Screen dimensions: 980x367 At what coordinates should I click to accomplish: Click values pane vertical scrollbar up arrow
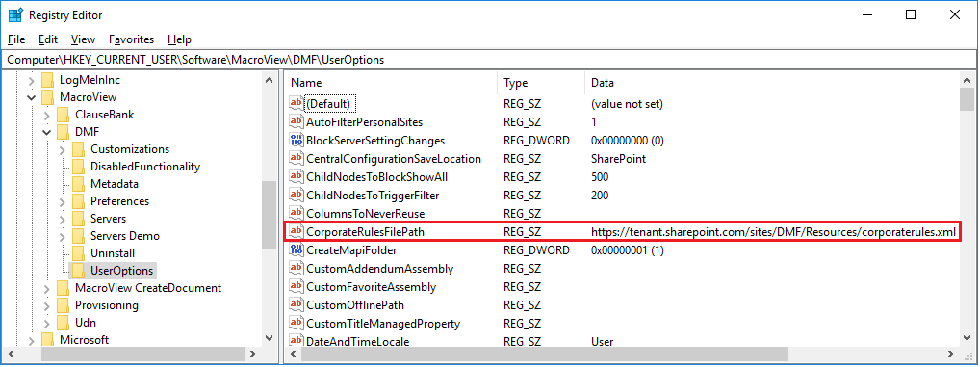(x=967, y=81)
